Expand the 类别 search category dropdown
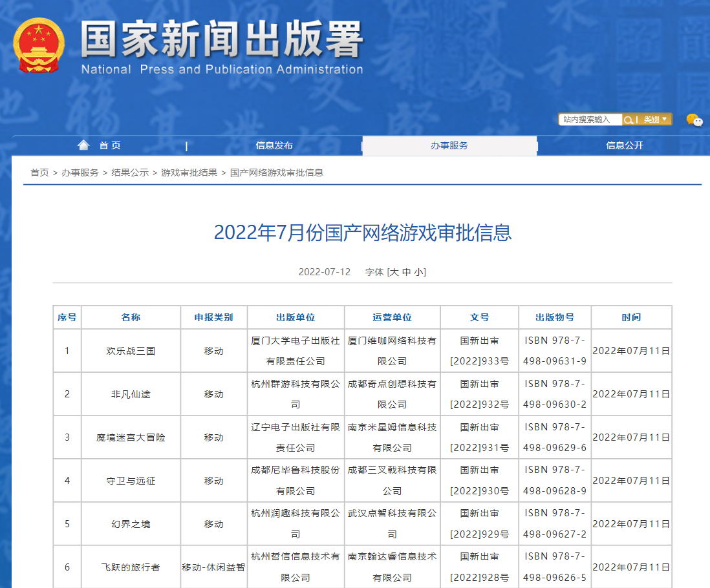The image size is (710, 588). click(x=655, y=120)
